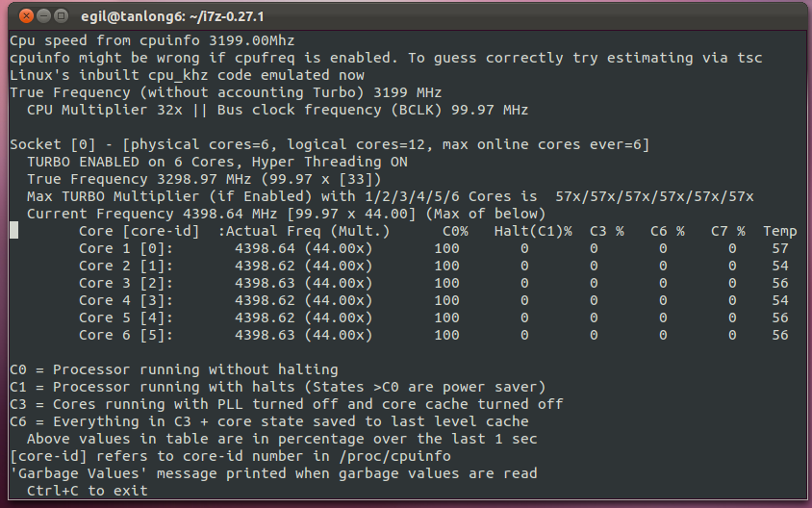Click Core 1 temperature value 57
Image resolution: width=812 pixels, height=508 pixels.
[x=780, y=248]
